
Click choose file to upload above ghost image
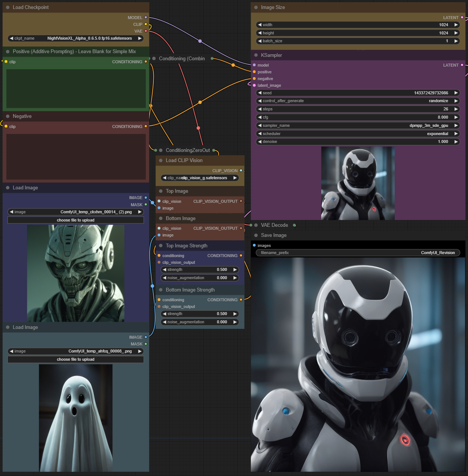76,359
